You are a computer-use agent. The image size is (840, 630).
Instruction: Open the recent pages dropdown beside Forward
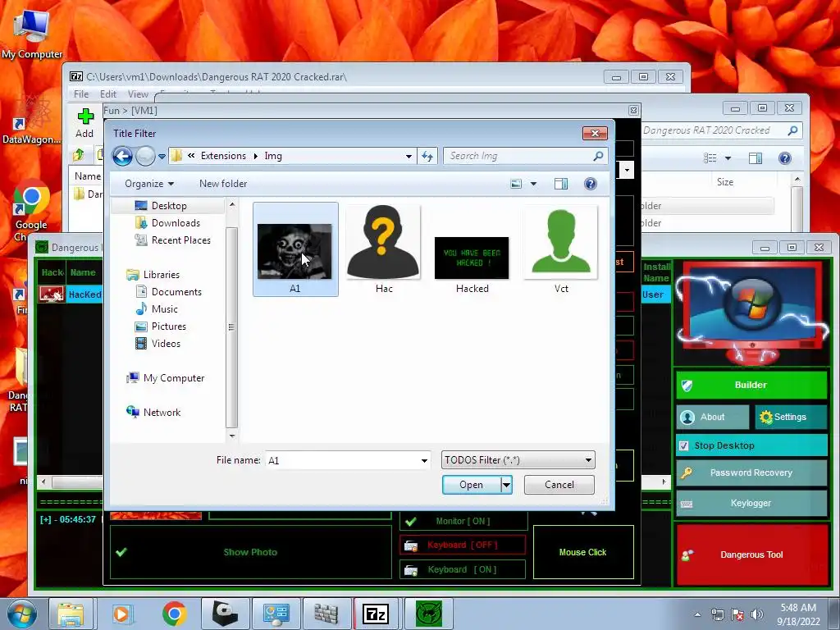pyautogui.click(x=162, y=157)
